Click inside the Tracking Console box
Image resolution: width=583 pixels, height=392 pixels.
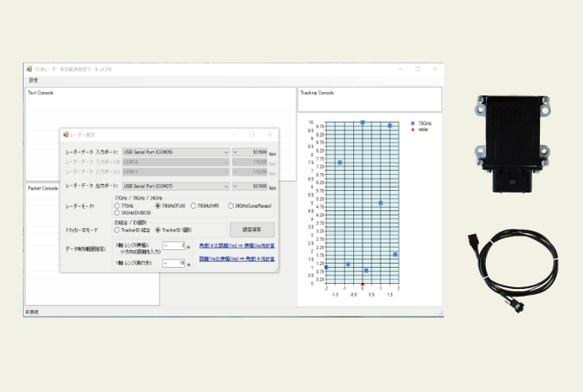tap(369, 100)
